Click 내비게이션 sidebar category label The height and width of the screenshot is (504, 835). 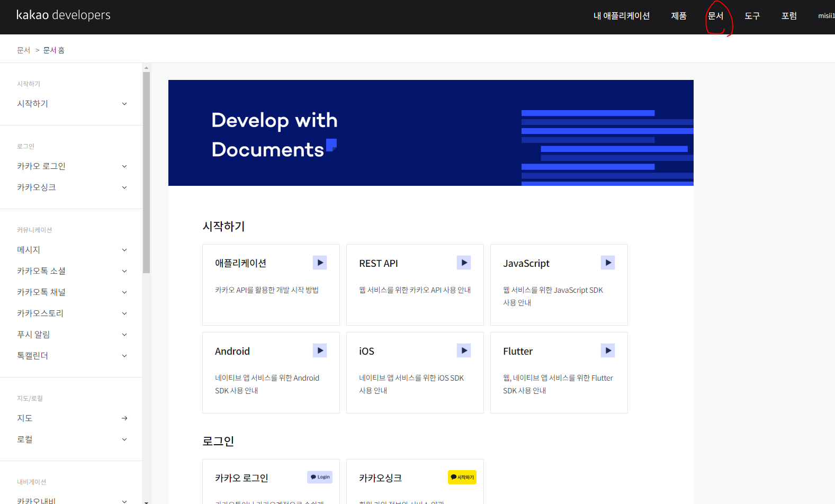[x=31, y=482]
